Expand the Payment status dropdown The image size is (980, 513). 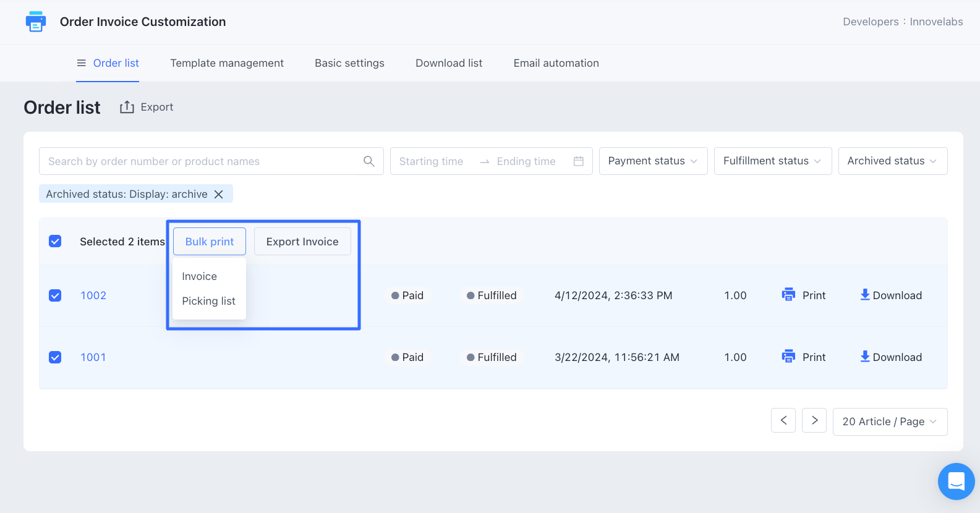point(653,161)
